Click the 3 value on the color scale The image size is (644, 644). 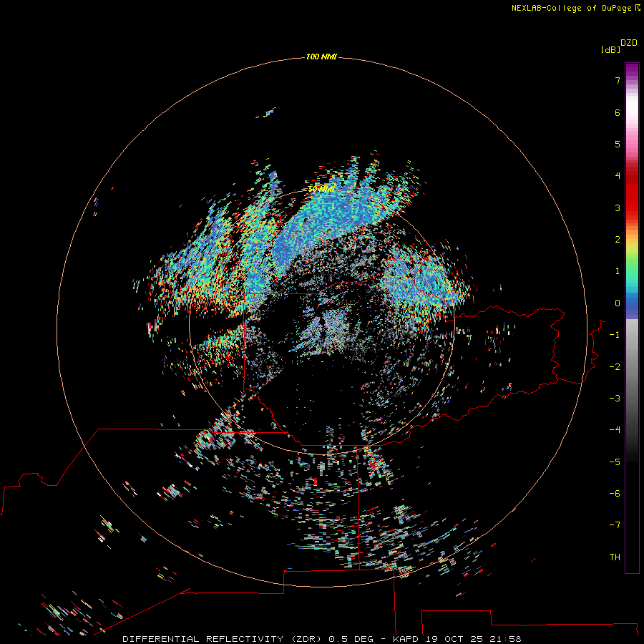pos(618,208)
